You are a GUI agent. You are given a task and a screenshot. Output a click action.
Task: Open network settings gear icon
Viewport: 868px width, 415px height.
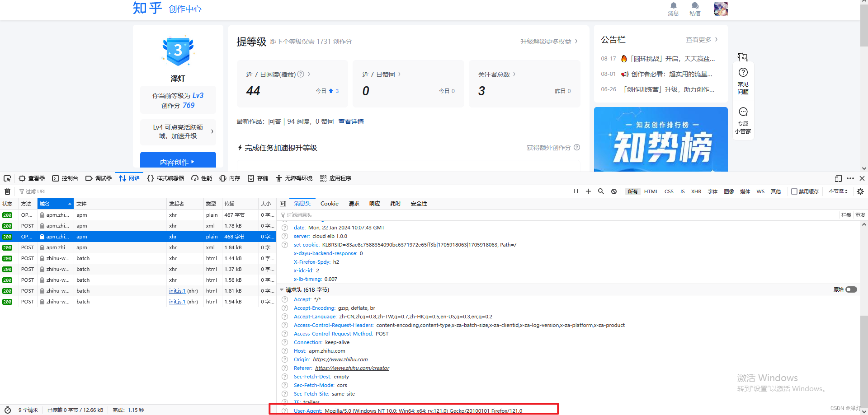860,191
